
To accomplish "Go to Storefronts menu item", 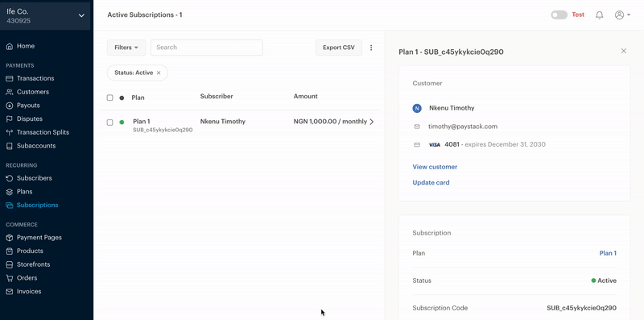I will [33, 264].
